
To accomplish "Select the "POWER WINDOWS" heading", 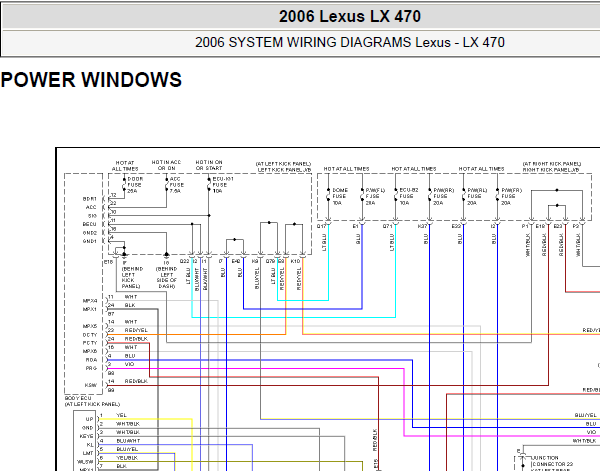I will point(91,80).
